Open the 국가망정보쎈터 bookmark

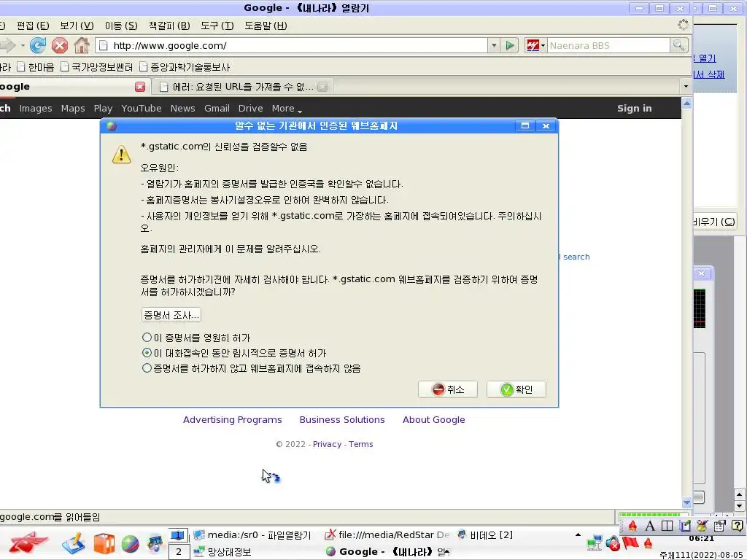[x=97, y=67]
